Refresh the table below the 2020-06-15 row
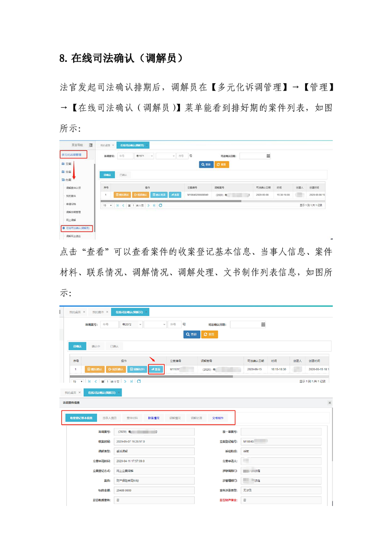This screenshot has width=392, height=555. [x=139, y=381]
